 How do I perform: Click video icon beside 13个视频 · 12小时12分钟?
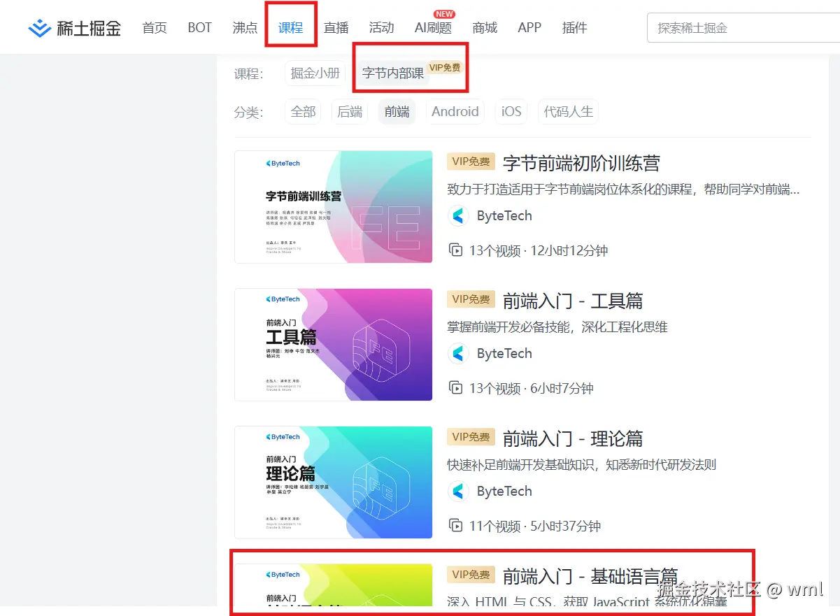tap(456, 250)
